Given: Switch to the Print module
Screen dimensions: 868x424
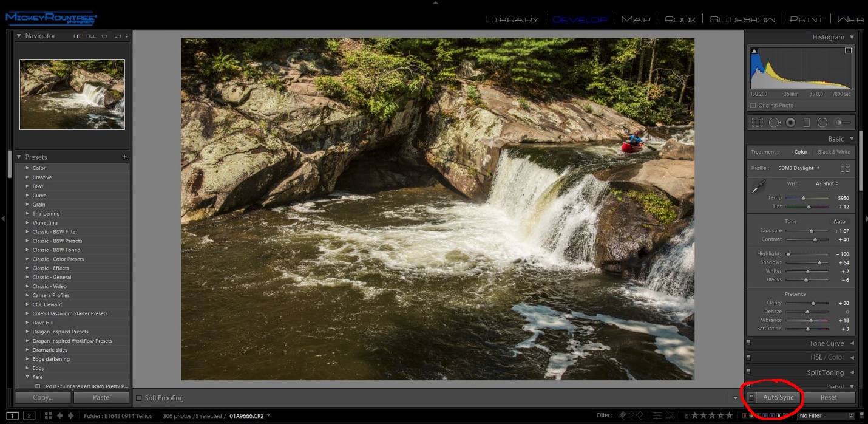Looking at the screenshot, I should [806, 19].
